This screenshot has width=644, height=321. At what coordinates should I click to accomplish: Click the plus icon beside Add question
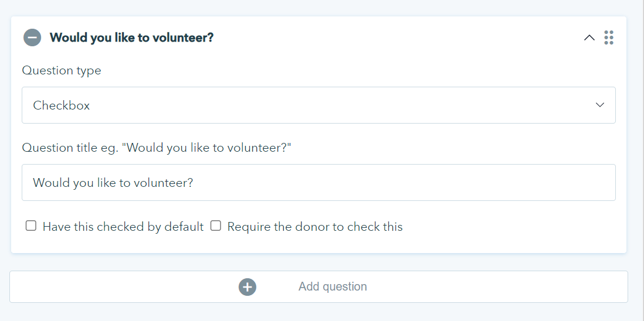click(x=248, y=286)
